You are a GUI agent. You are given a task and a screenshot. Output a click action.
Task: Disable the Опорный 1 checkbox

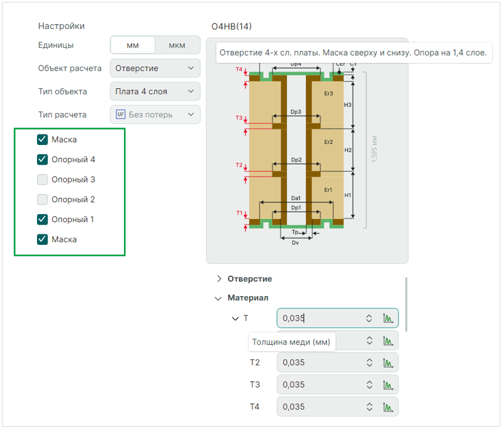(43, 219)
